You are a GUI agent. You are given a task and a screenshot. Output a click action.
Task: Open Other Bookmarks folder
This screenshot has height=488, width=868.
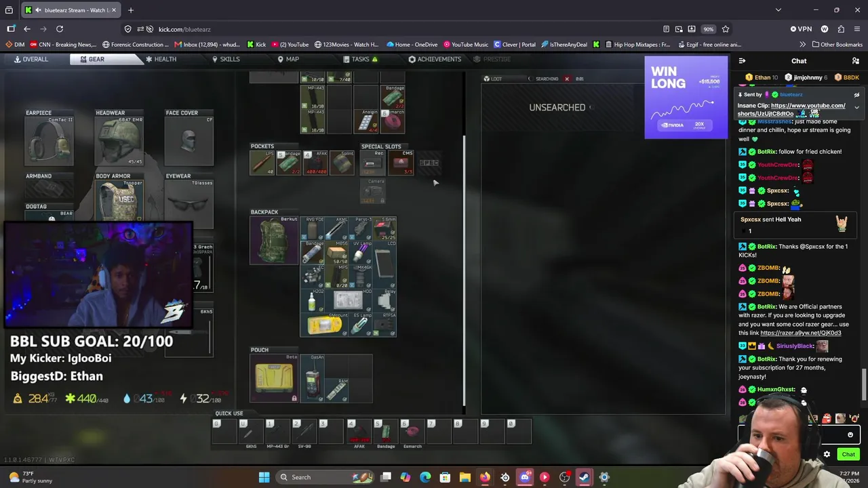click(x=836, y=45)
